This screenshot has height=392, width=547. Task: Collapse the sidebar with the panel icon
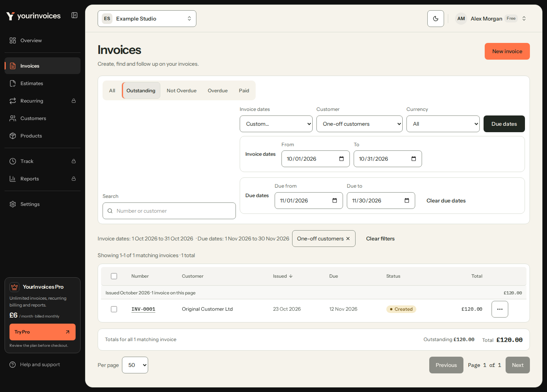point(74,15)
